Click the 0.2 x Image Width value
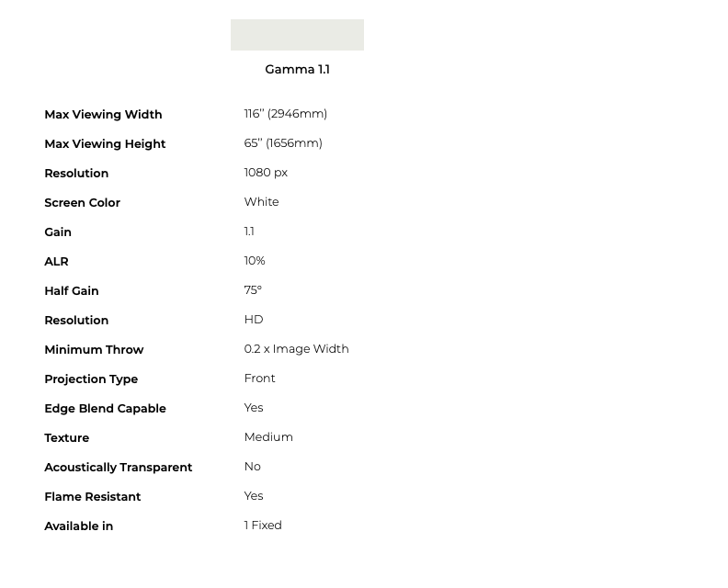This screenshot has width=728, height=588. [296, 349]
